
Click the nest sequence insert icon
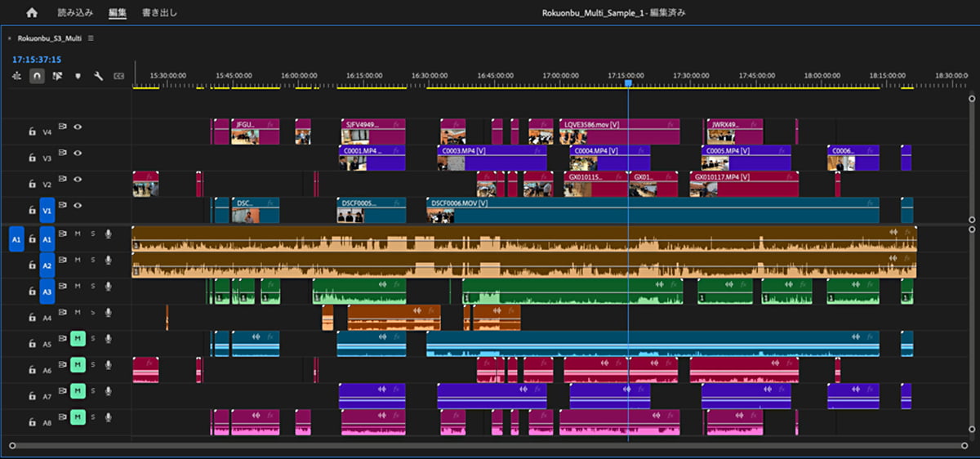click(16, 76)
